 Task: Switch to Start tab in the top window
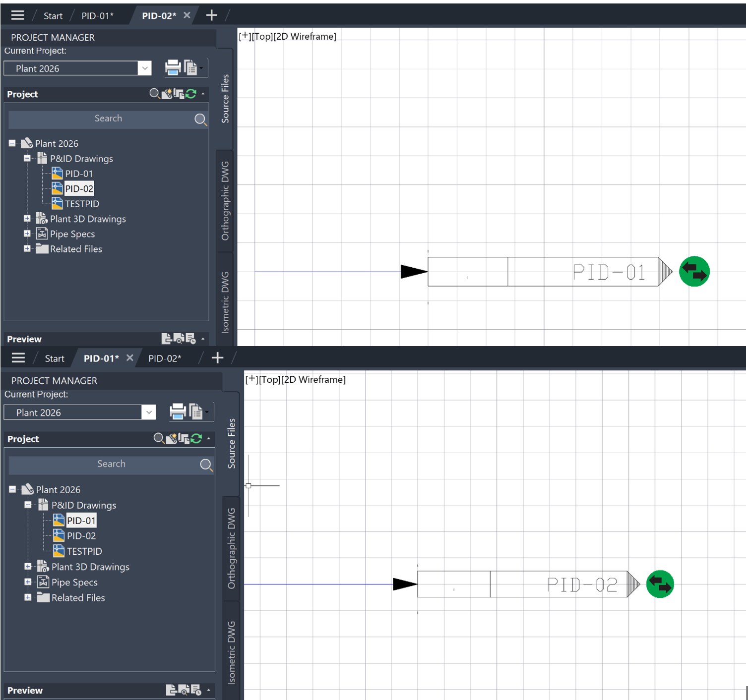[x=53, y=16]
